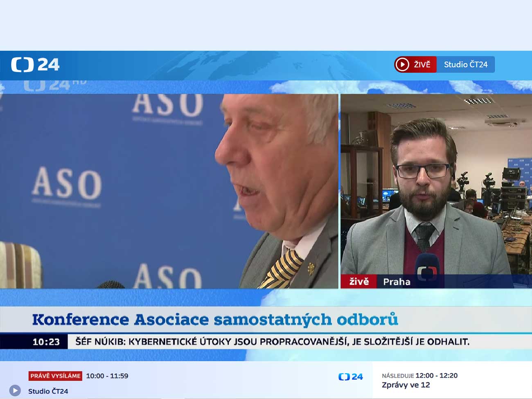The image size is (532, 399).
Task: Click the video feed of the ASO speaker
Action: pyautogui.click(x=169, y=191)
